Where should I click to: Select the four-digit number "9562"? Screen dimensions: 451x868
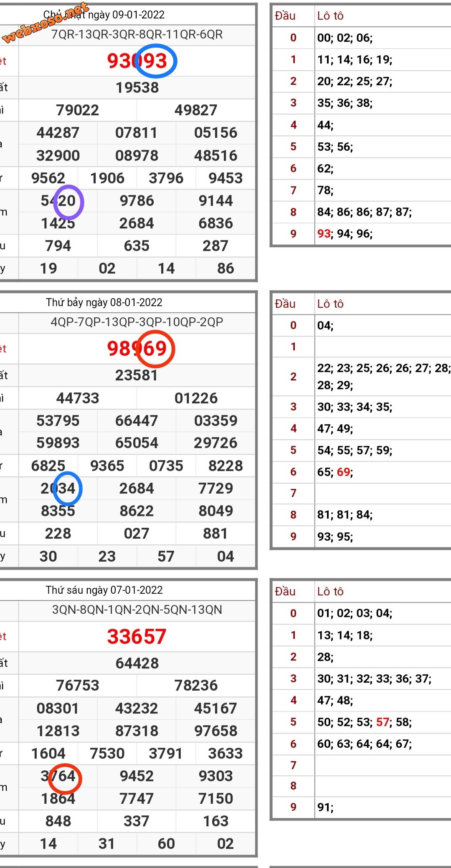click(x=48, y=178)
